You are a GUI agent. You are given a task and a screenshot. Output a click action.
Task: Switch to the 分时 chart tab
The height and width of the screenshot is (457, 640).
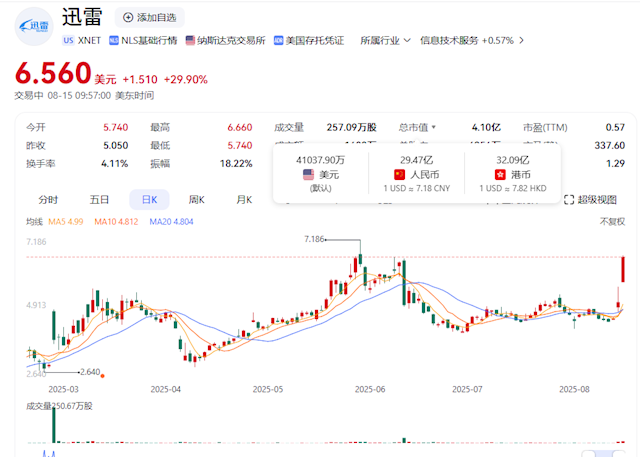pyautogui.click(x=48, y=199)
